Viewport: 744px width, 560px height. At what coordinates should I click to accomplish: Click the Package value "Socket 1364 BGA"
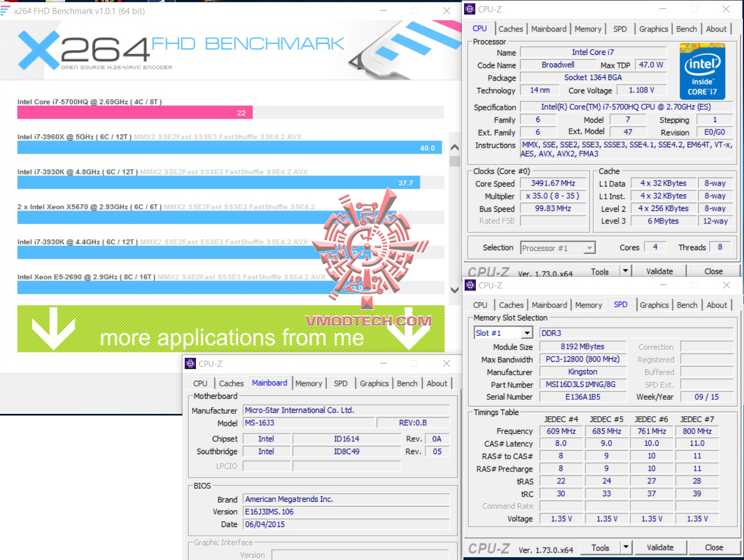coord(593,77)
